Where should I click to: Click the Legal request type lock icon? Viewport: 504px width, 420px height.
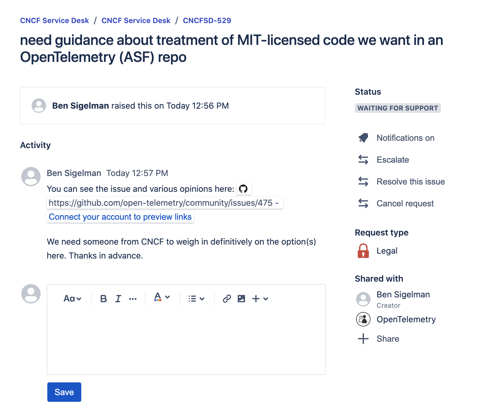[x=363, y=251]
